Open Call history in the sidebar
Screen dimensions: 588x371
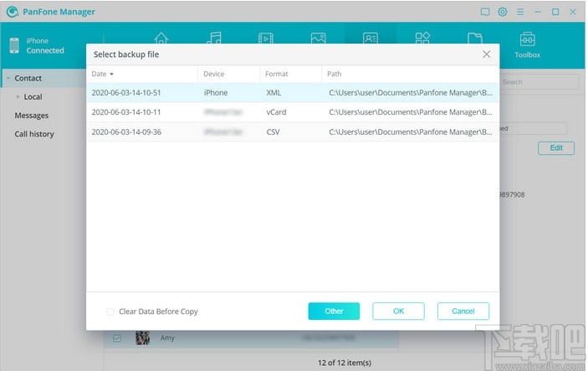point(34,134)
